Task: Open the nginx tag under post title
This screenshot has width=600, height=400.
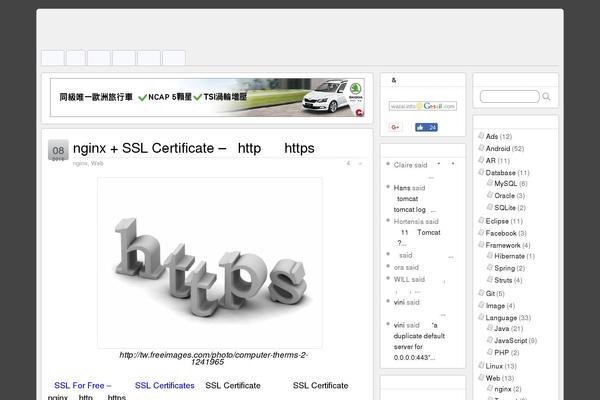Action: [x=80, y=163]
